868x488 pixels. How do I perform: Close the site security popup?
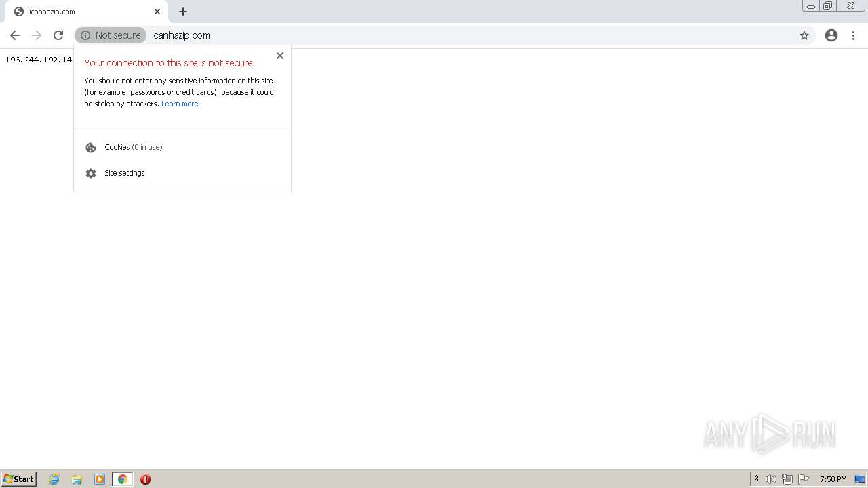(x=280, y=56)
